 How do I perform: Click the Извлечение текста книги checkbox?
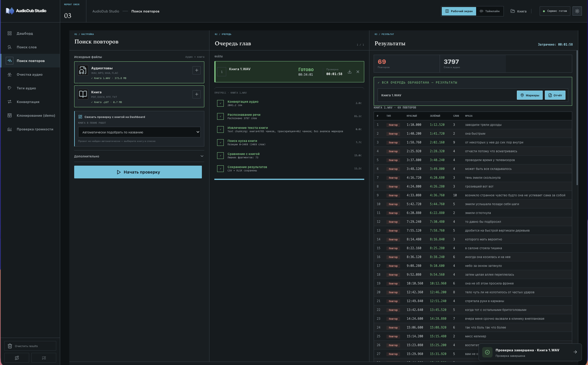tap(220, 129)
